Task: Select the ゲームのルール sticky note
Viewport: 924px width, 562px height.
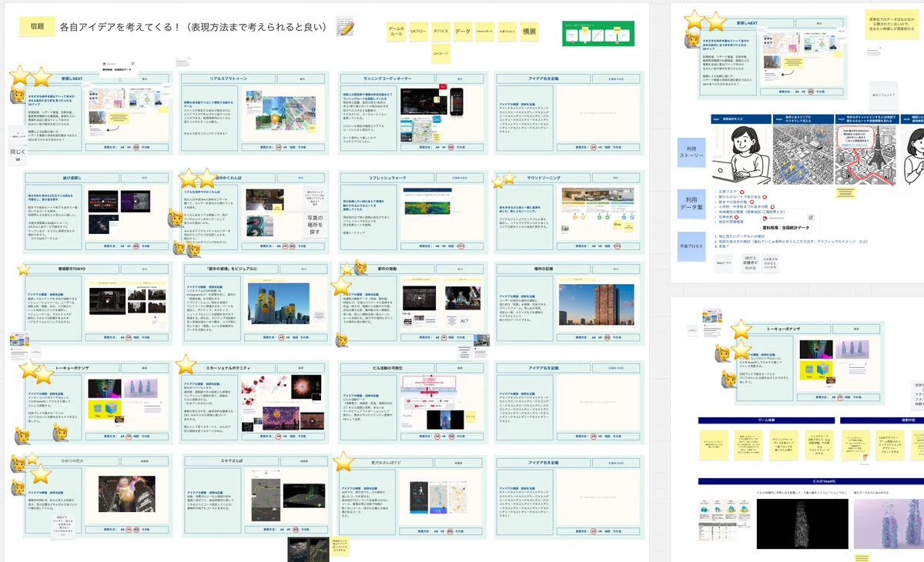Action: pyautogui.click(x=397, y=32)
